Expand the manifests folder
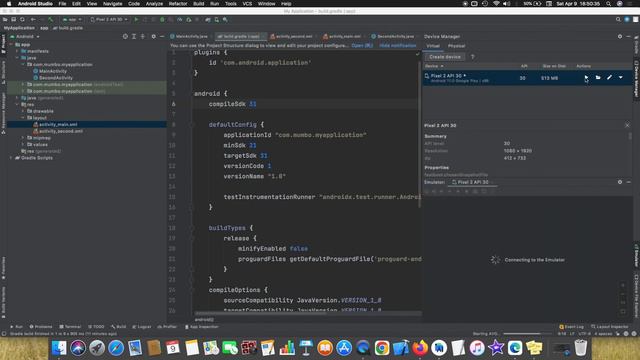The width and height of the screenshot is (640, 360). tap(17, 51)
